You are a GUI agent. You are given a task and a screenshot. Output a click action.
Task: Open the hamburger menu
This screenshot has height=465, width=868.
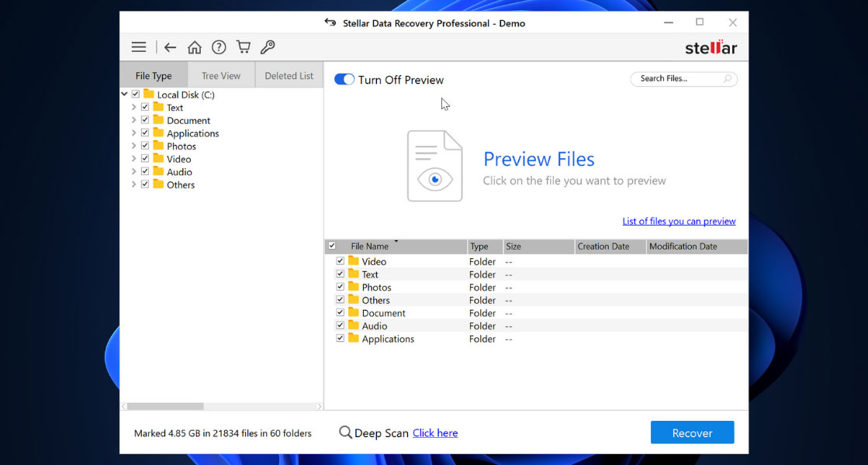[x=138, y=46]
